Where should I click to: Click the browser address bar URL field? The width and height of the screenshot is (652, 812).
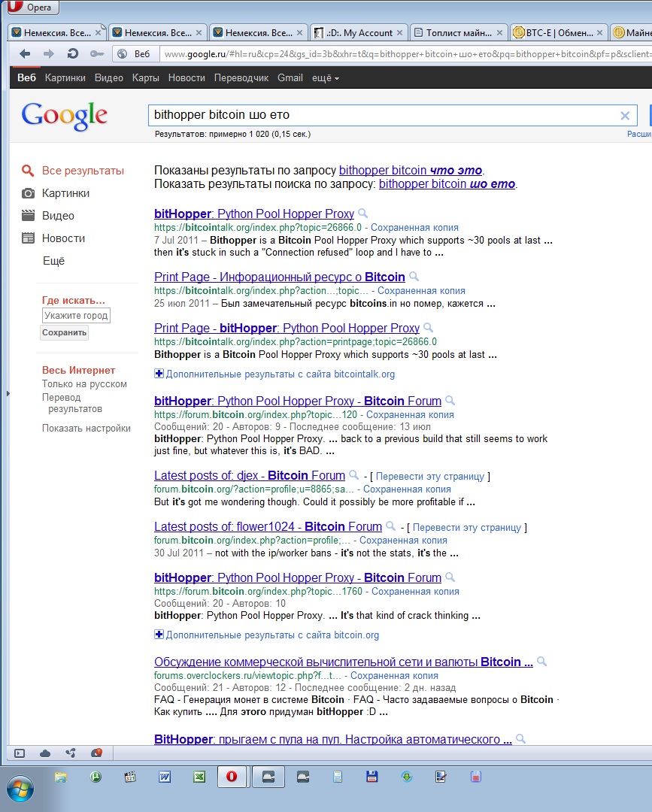[x=405, y=54]
